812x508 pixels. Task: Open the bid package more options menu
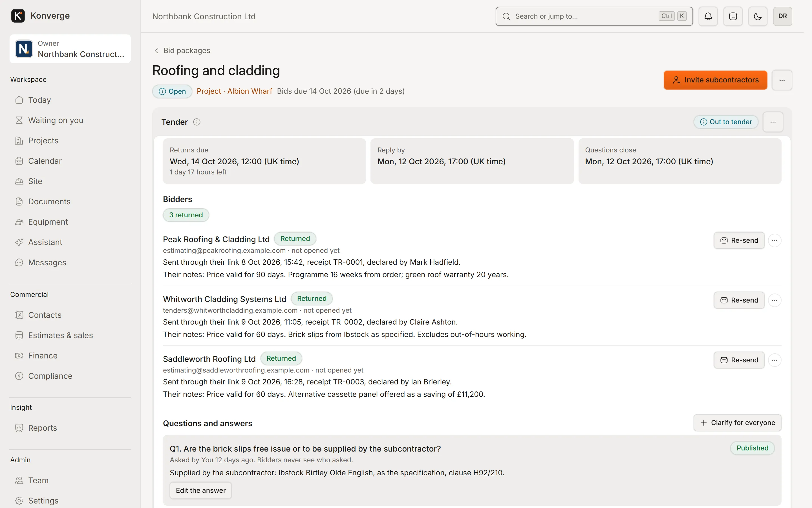[782, 80]
